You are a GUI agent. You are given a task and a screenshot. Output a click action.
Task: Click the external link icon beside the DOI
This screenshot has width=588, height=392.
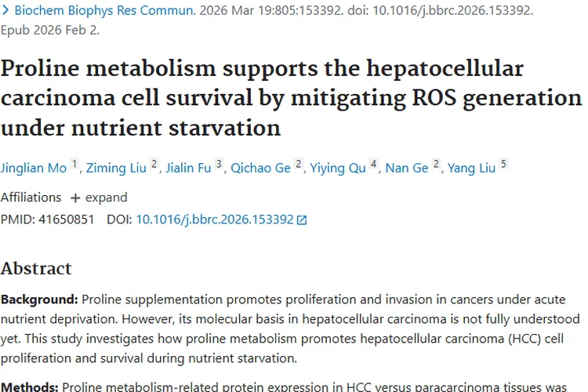[302, 220]
